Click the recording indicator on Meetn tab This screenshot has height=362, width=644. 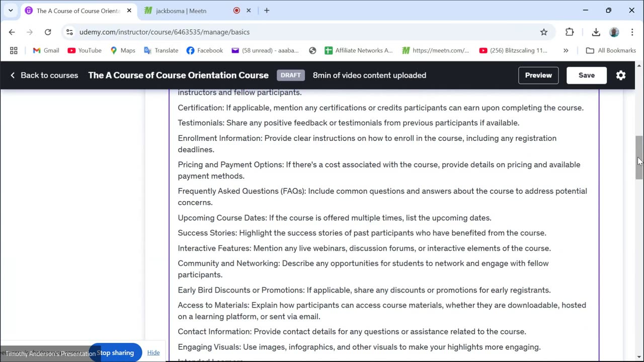pos(236,11)
